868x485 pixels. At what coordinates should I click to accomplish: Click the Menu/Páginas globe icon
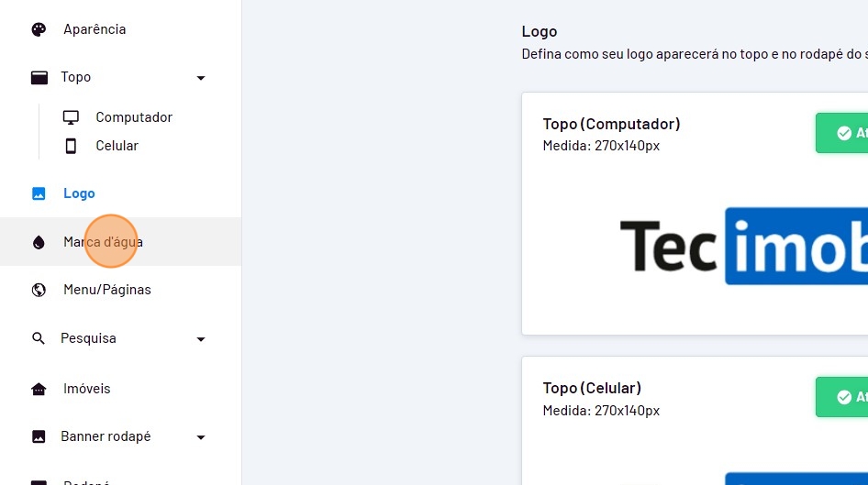39,290
